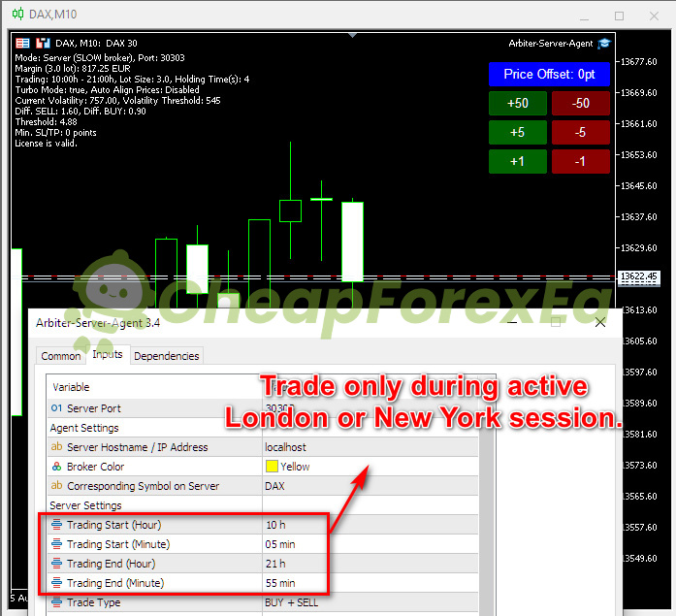This screenshot has height=616, width=676.
Task: Click the Yellow color name text
Action: (295, 467)
